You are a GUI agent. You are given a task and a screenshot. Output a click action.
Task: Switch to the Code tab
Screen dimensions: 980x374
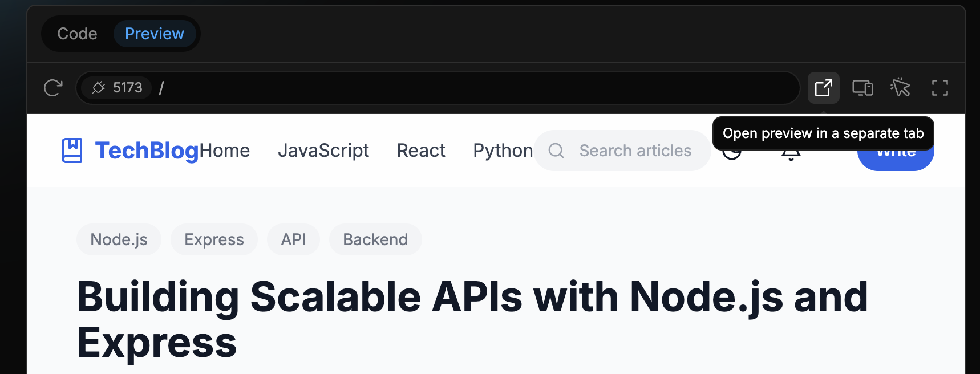tap(77, 34)
